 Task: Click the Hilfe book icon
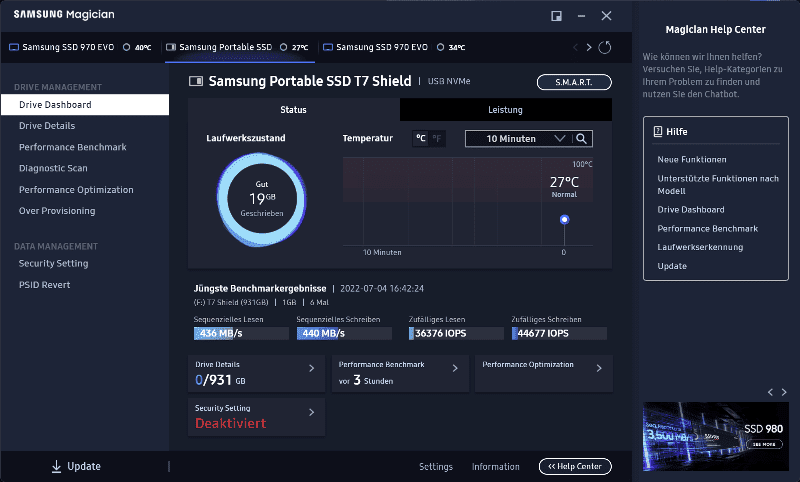click(657, 131)
